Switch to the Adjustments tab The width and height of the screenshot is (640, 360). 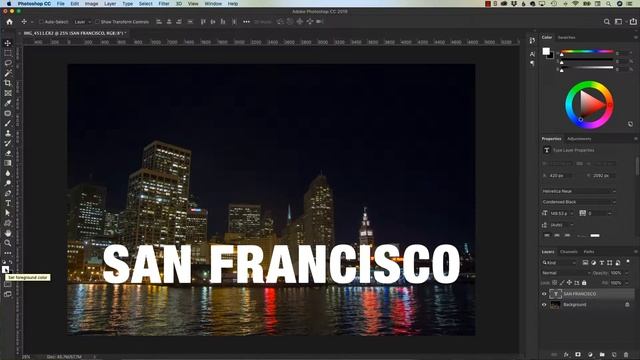pos(579,139)
